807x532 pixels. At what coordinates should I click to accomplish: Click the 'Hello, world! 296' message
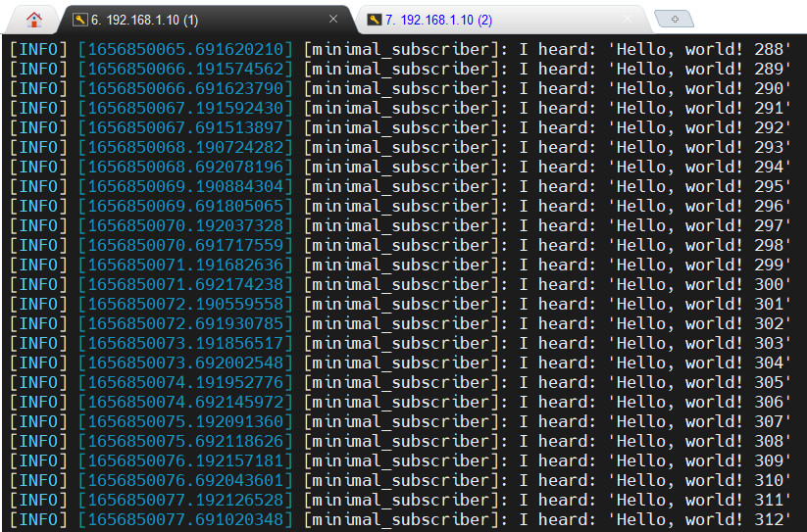[699, 206]
